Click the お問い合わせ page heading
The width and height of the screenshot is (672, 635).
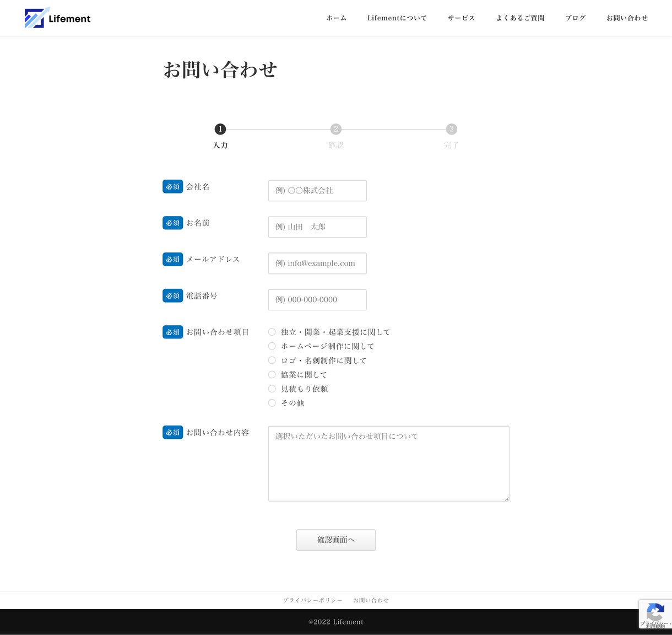point(220,70)
